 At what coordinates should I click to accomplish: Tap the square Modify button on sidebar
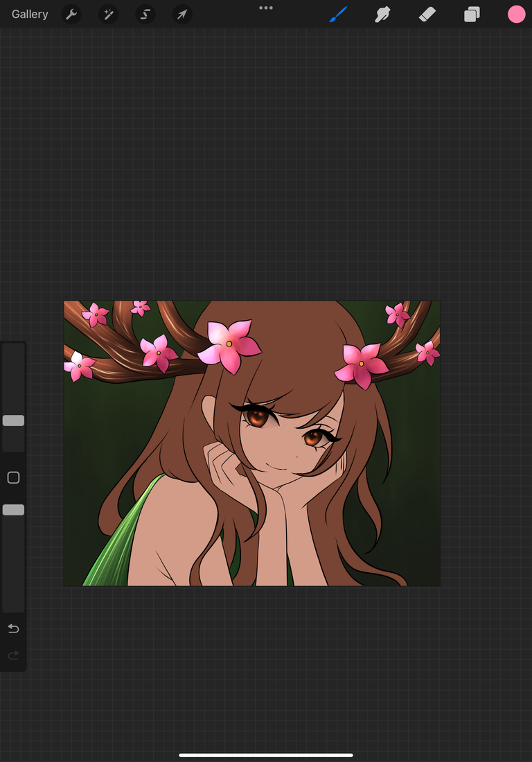pyautogui.click(x=13, y=478)
